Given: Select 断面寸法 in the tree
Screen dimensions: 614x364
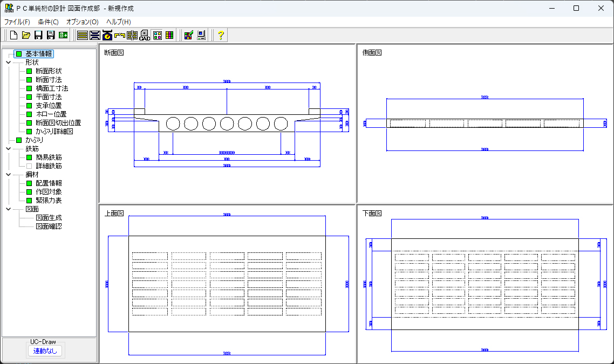Looking at the screenshot, I should pos(49,80).
